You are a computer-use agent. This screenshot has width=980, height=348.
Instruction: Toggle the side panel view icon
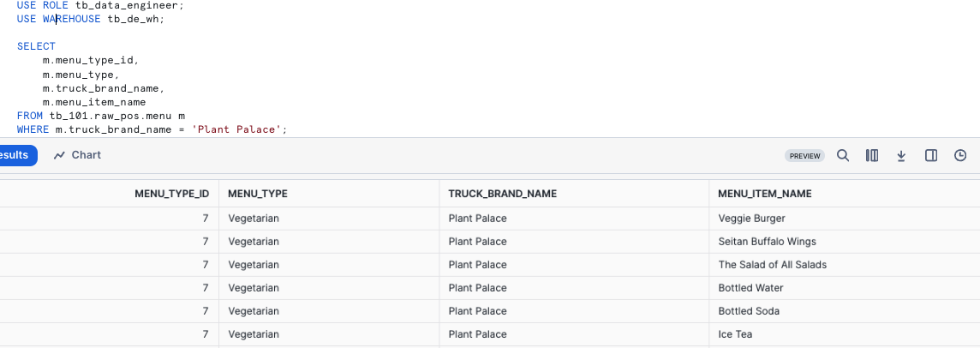tap(931, 155)
